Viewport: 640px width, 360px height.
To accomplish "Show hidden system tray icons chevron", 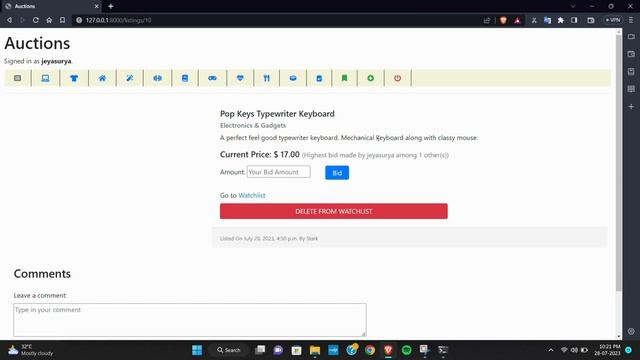I will [x=551, y=350].
